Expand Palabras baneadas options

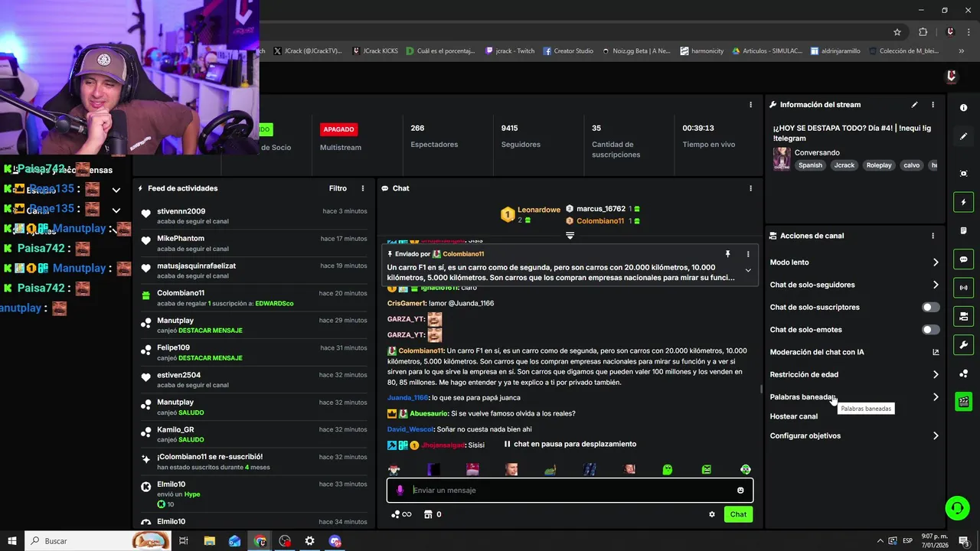point(936,397)
